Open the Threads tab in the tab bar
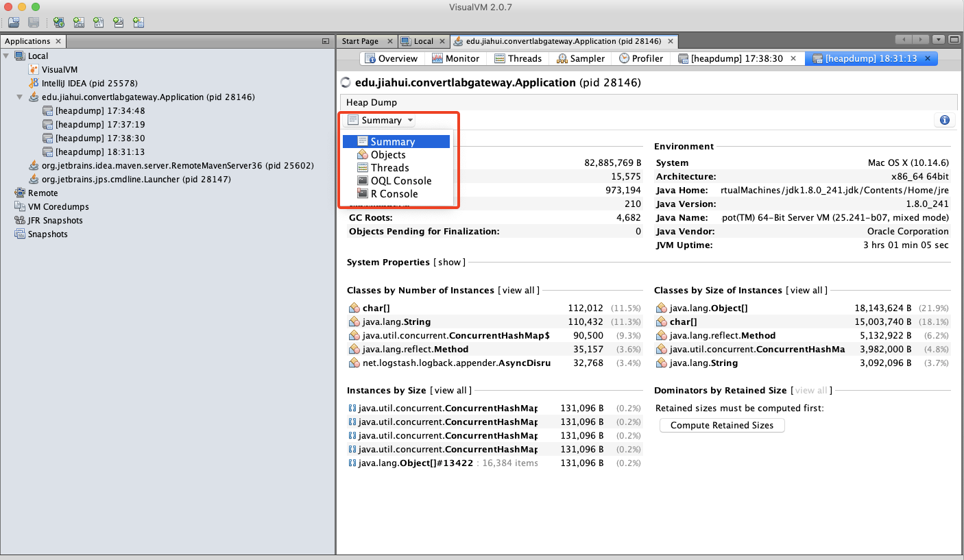The height and width of the screenshot is (560, 964). tap(518, 58)
